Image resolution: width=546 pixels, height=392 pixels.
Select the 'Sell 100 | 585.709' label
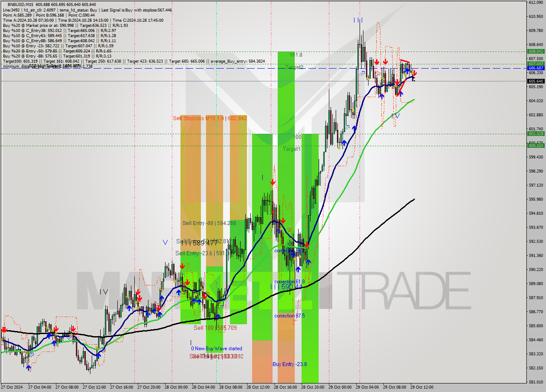coord(215,328)
